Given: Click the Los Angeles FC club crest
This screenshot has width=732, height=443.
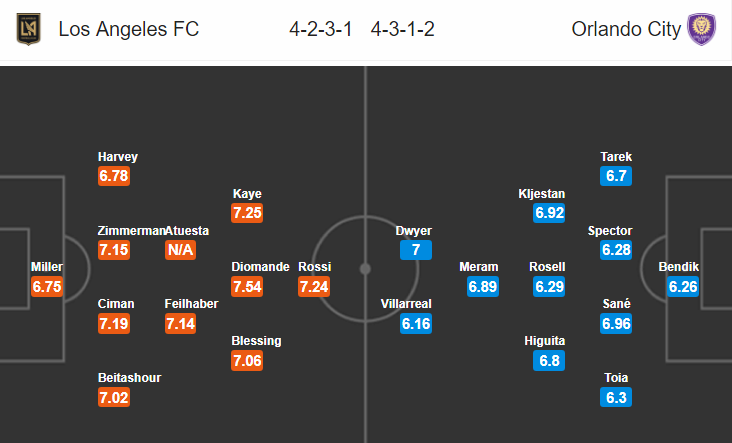Looking at the screenshot, I should click(28, 29).
